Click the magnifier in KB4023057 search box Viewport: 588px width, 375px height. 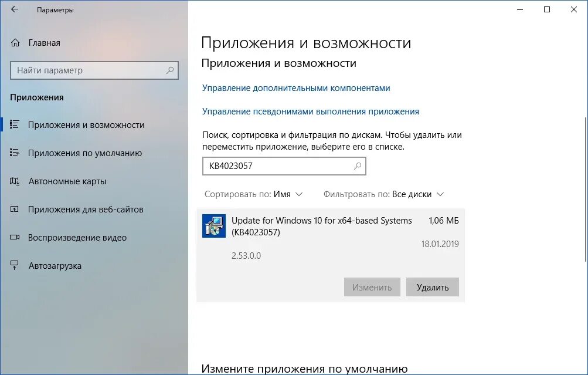tap(358, 166)
